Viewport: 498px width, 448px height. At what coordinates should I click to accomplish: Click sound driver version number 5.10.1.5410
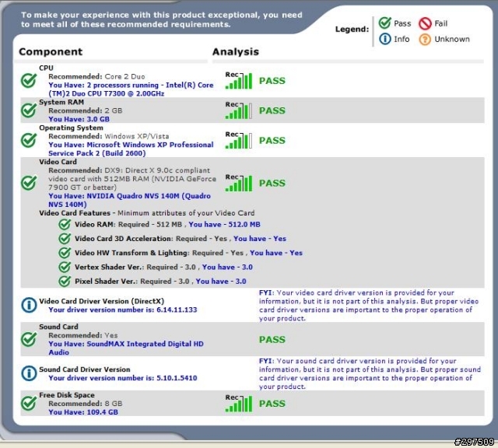coord(177,378)
